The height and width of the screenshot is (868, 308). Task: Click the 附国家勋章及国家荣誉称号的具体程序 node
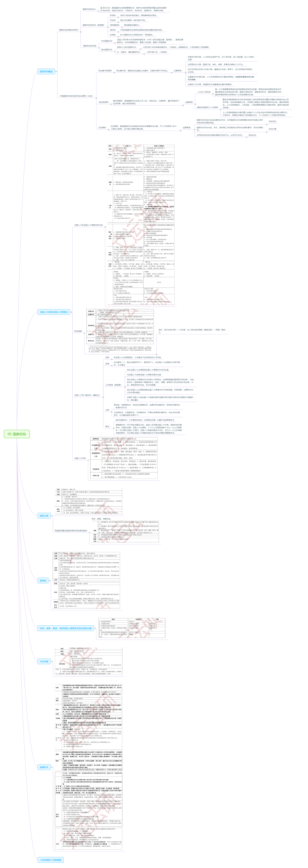pyautogui.click(x=71, y=531)
